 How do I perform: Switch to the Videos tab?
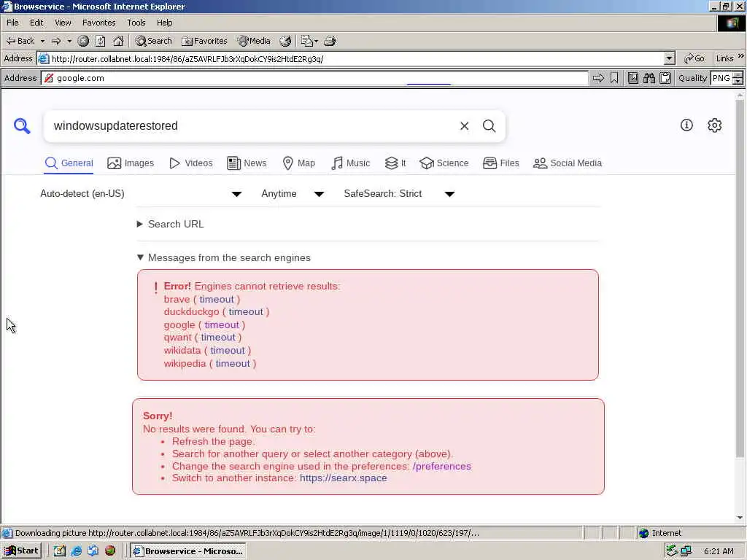[x=191, y=163]
